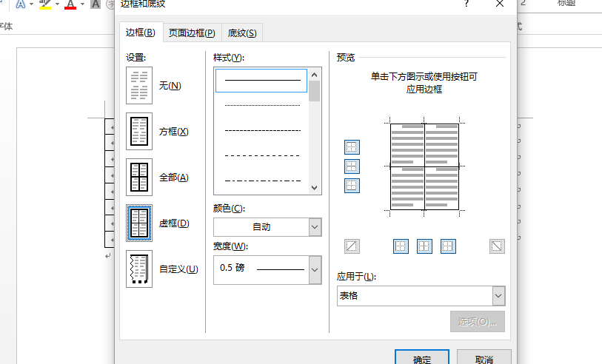Select the dotted line style
The width and height of the screenshot is (602, 364).
point(262,105)
